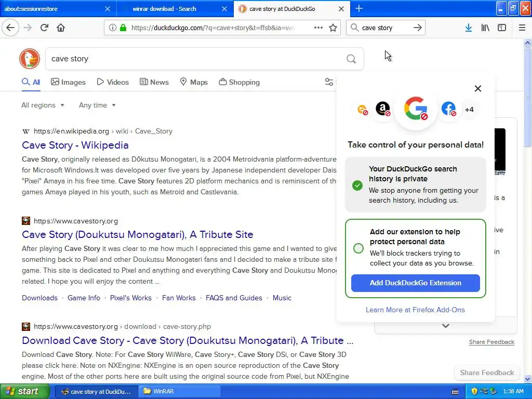Click the green padlock security icon

123,28
